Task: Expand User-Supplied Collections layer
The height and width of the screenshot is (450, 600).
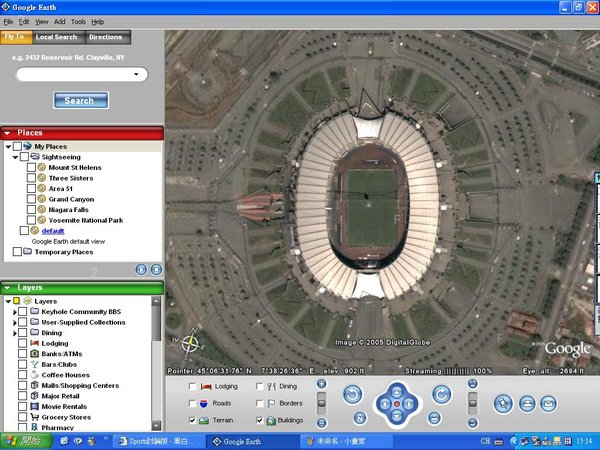Action: coord(15,323)
